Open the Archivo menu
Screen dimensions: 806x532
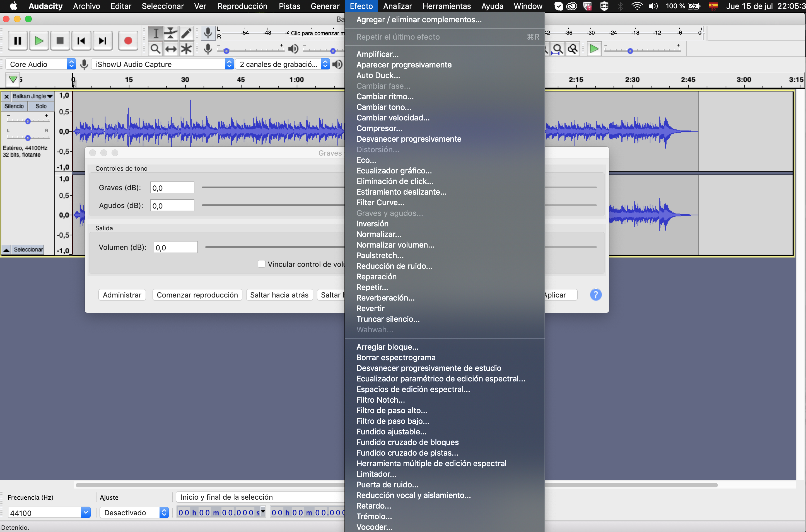pos(86,6)
